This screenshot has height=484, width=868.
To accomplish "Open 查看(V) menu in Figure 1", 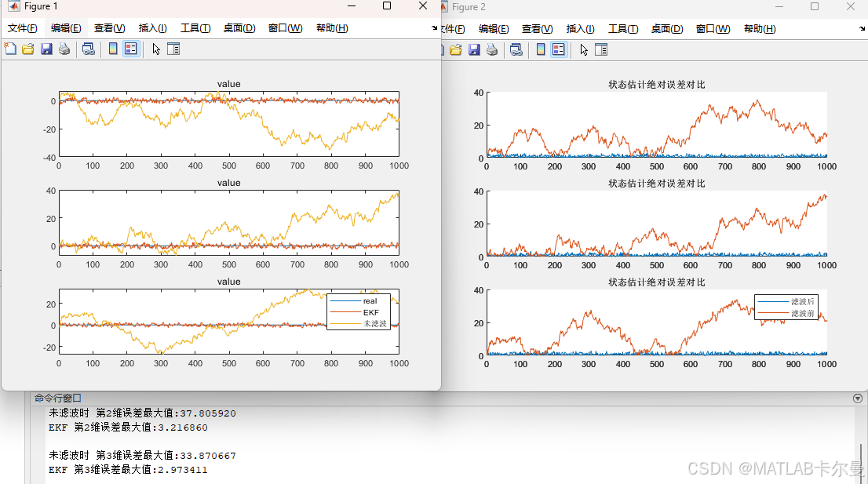I will click(x=110, y=28).
